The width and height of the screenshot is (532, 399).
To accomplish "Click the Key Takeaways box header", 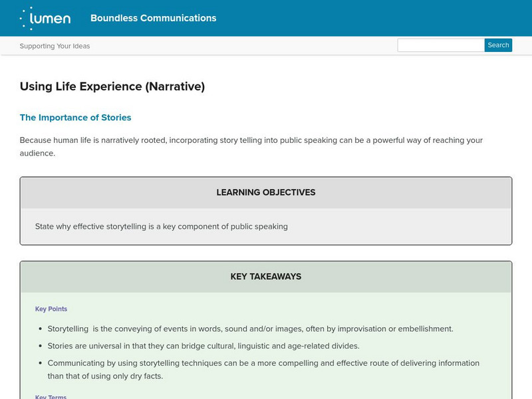I will point(266,277).
